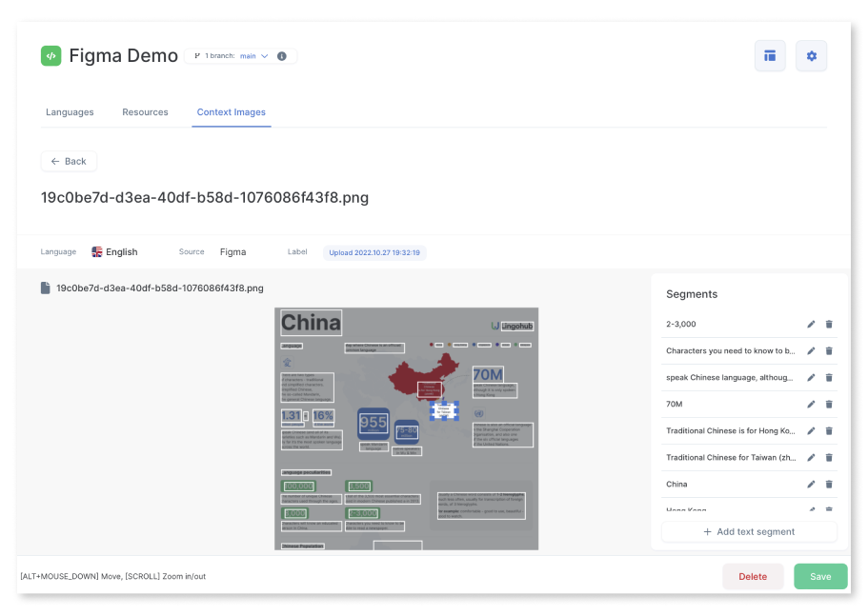
Task: Click the selected segment box on the map
Action: click(445, 411)
